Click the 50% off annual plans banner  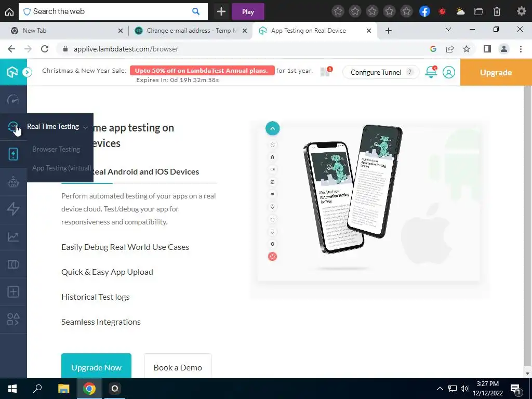[x=202, y=71]
